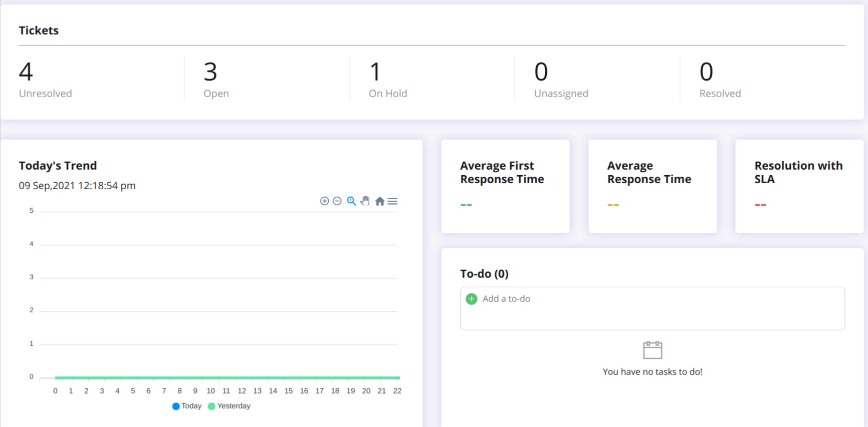Viewport: 868px width, 427px height.
Task: Reset chart zoom with home icon
Action: pos(379,201)
